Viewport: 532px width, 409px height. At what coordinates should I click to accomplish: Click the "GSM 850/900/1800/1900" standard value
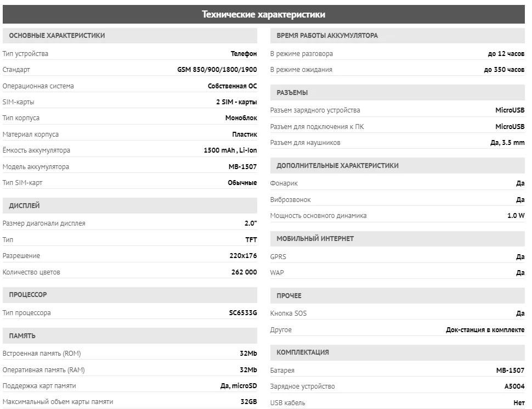[217, 70]
